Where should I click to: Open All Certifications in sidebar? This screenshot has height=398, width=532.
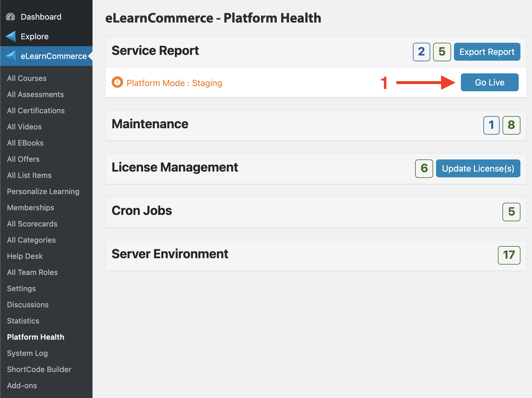[36, 111]
